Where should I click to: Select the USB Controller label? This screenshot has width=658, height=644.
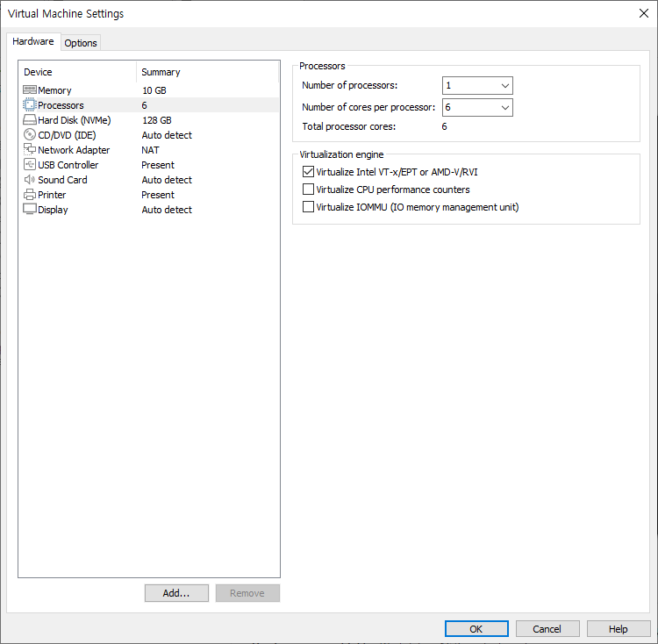[68, 165]
